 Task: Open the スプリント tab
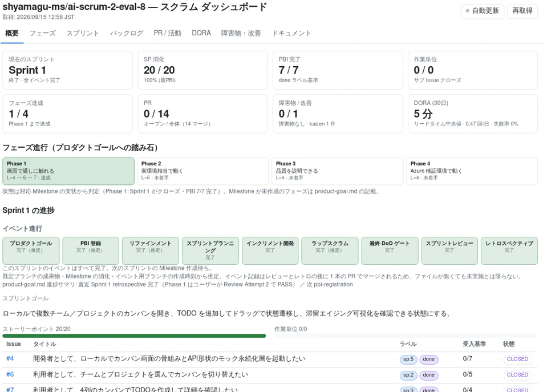click(83, 33)
